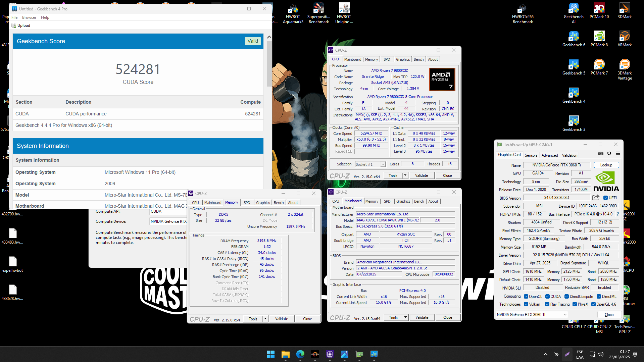
Task: Open 3DMark Vantage desktop icon
Action: coord(625,69)
